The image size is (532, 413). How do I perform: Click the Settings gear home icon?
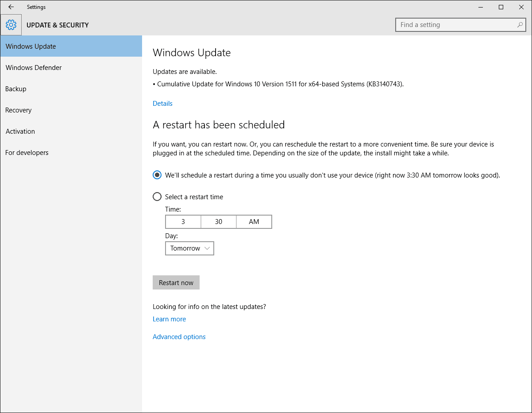(x=11, y=25)
